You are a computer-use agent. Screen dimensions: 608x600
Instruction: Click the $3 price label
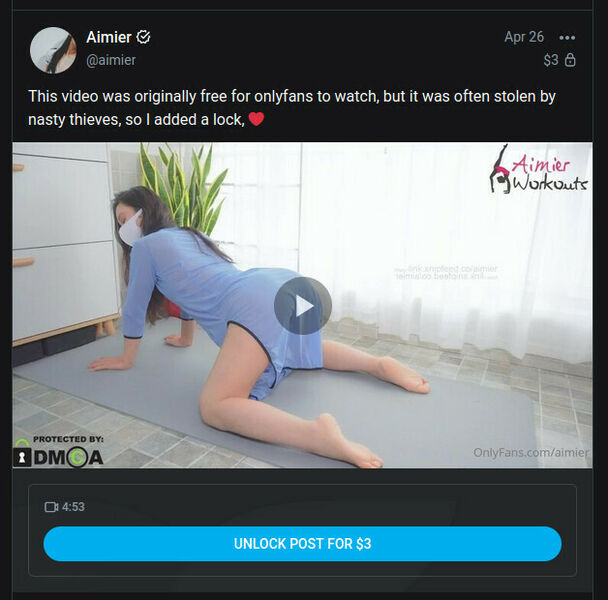(x=551, y=60)
